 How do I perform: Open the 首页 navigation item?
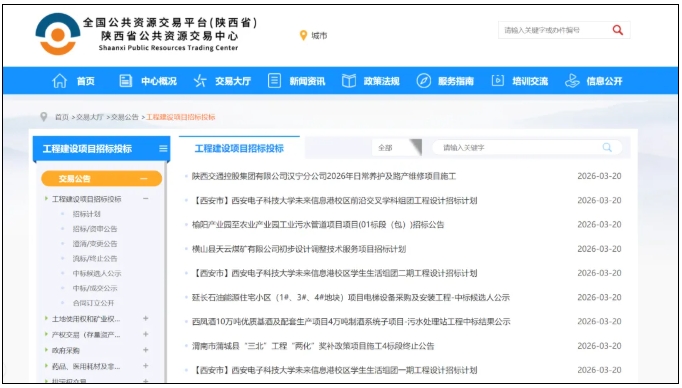86,81
